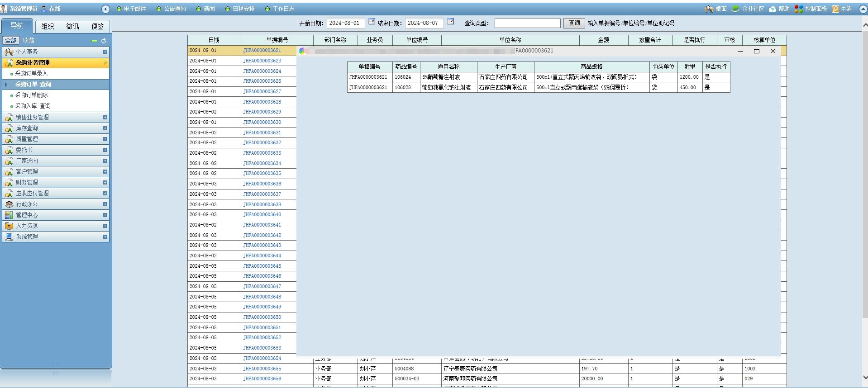
Task: Toggle the 收藏 favorites view
Action: click(29, 41)
